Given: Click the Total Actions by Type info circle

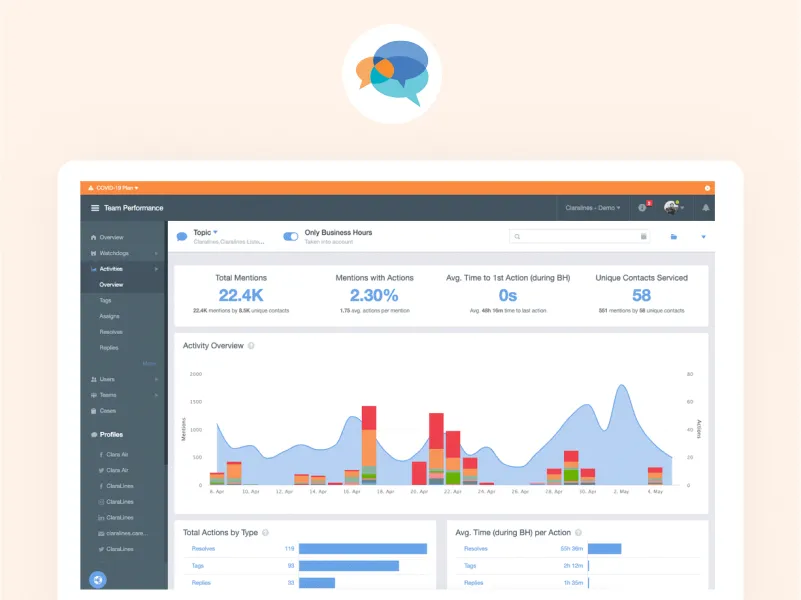Looking at the screenshot, I should pyautogui.click(x=263, y=532).
